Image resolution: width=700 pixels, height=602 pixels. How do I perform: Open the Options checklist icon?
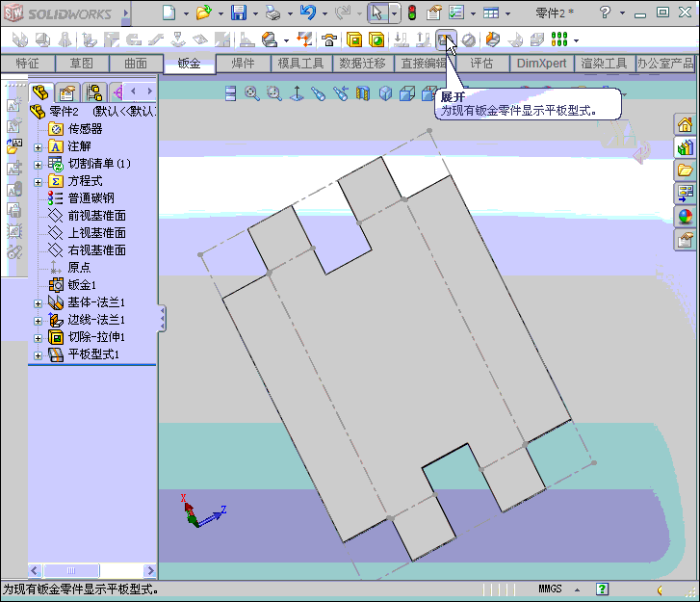(456, 13)
